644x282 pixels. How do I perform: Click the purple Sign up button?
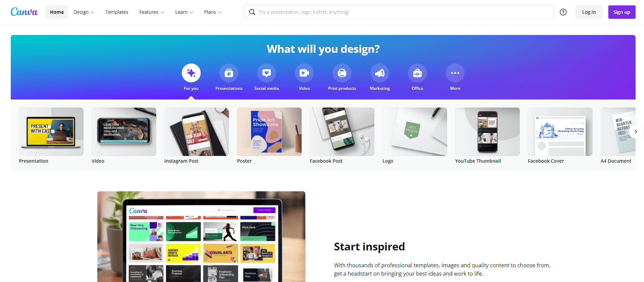[622, 12]
